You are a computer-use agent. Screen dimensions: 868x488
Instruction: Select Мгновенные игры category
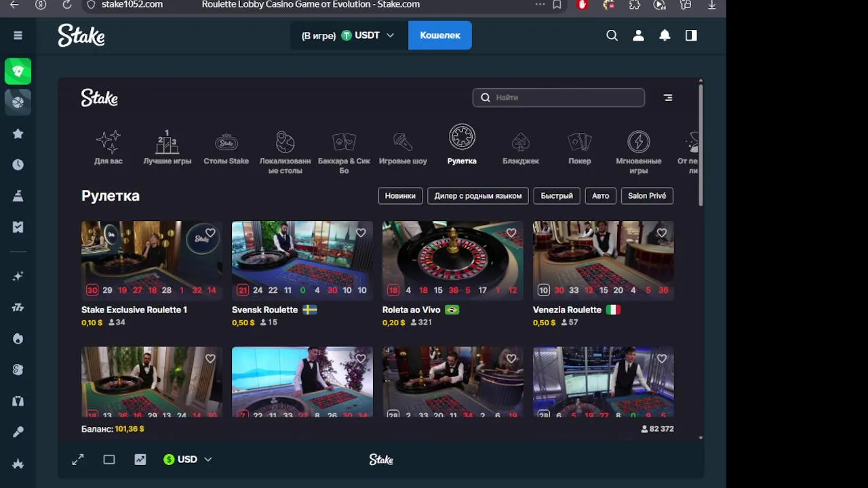click(638, 152)
